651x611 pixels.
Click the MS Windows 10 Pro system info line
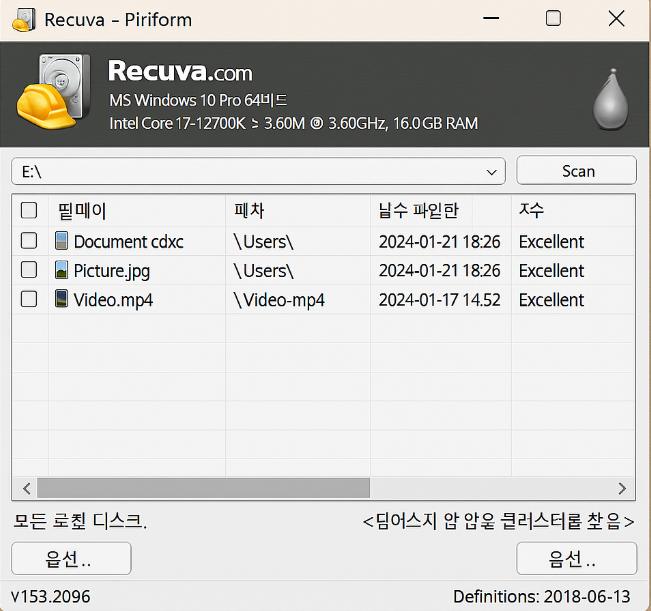(198, 100)
